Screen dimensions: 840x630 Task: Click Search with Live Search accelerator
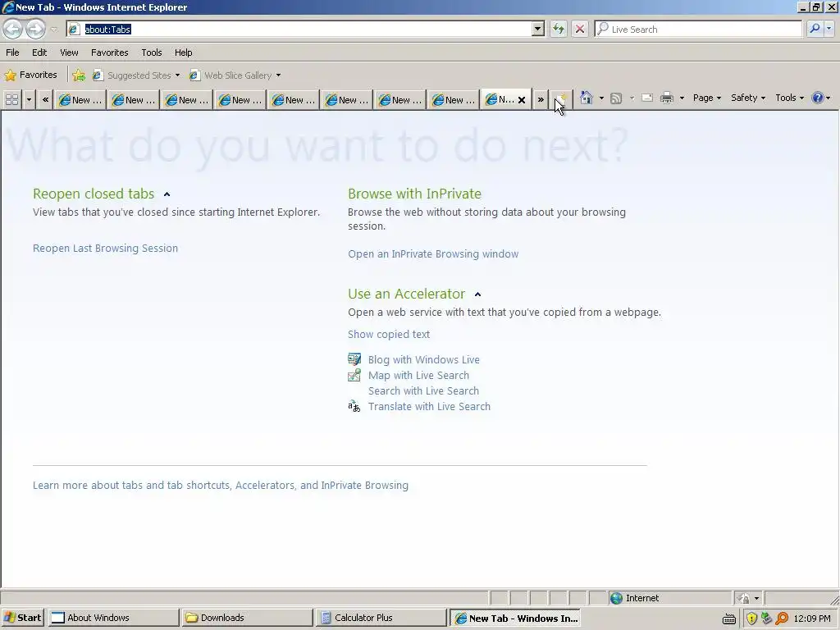[x=423, y=391]
